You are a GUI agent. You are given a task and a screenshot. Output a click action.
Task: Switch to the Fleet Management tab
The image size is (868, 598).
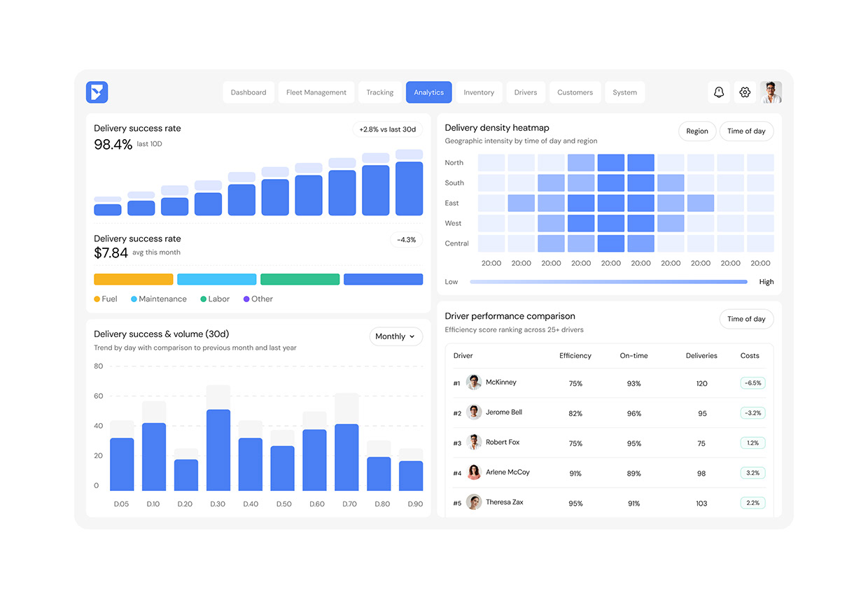pos(316,92)
